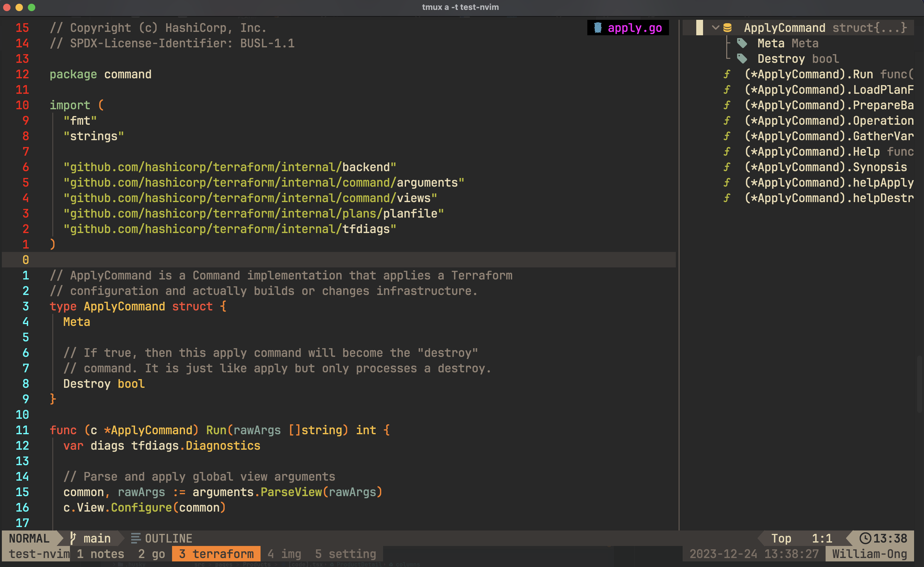Click function icon for (*ApplyCommand).helpDestr

727,198
